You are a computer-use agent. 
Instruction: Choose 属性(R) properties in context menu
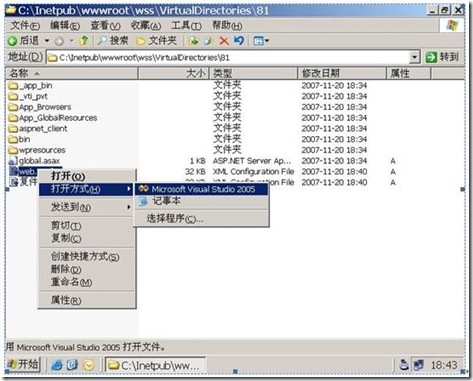[x=87, y=300]
